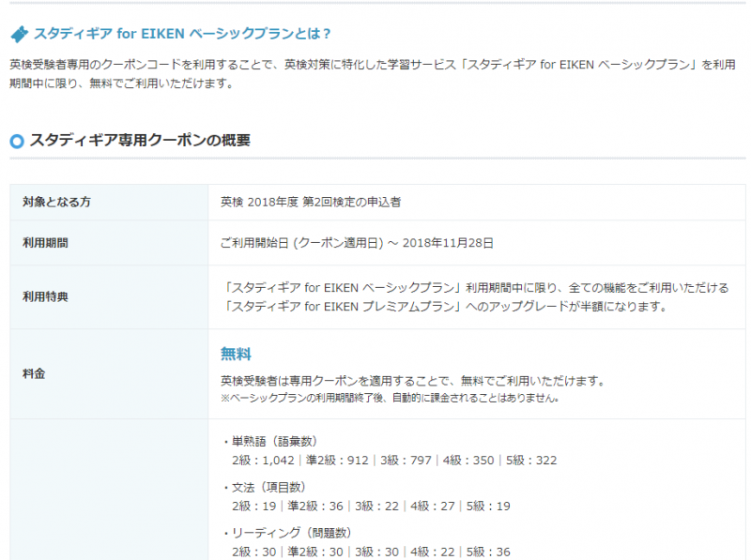751x560 pixels.
Task: Select the value 5級：322
Action: (x=531, y=461)
